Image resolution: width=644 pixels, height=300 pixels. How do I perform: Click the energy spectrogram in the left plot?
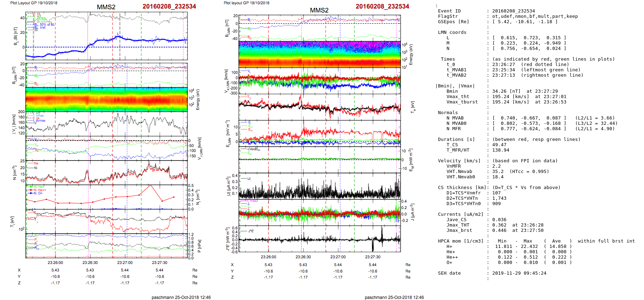(x=106, y=100)
